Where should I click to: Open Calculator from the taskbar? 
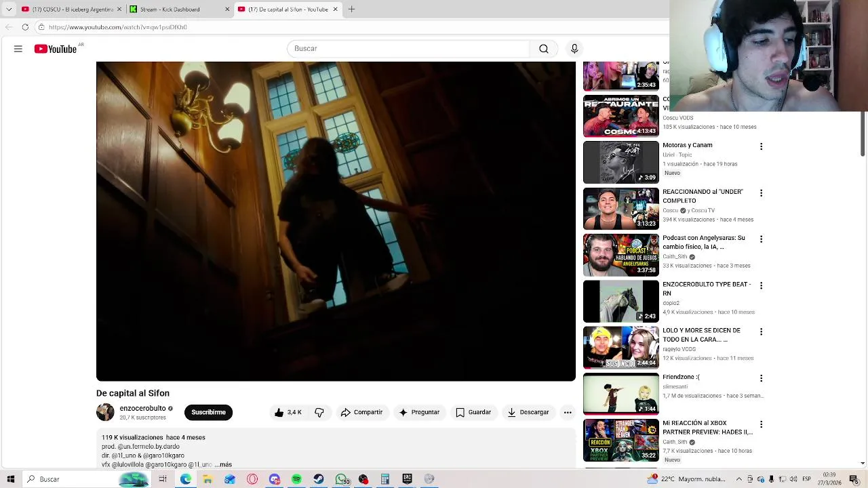384,479
